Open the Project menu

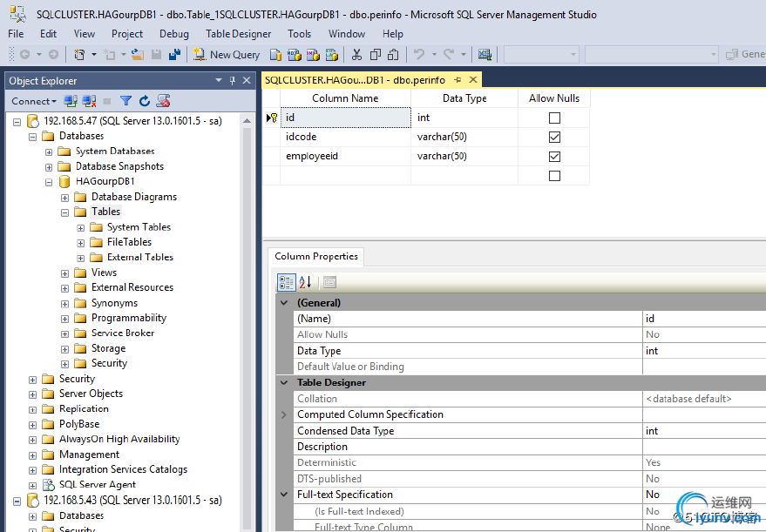click(127, 34)
